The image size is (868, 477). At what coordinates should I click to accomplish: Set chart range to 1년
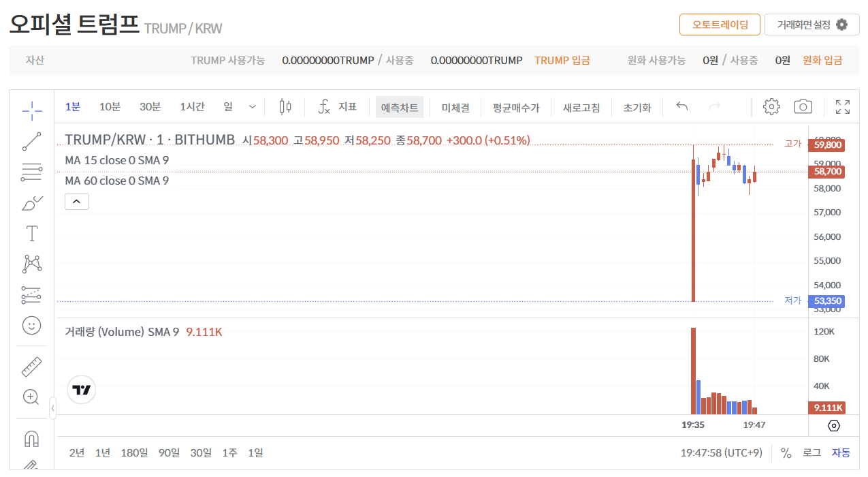[x=103, y=452]
